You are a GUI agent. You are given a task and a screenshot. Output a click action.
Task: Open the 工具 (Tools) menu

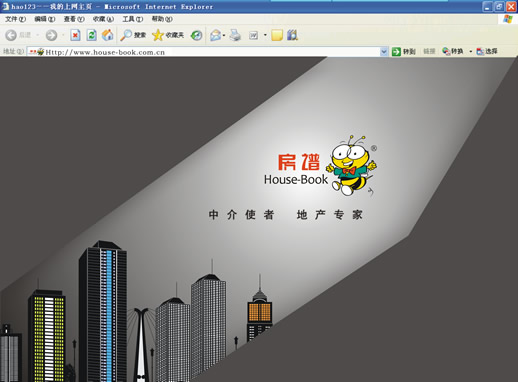click(x=132, y=19)
